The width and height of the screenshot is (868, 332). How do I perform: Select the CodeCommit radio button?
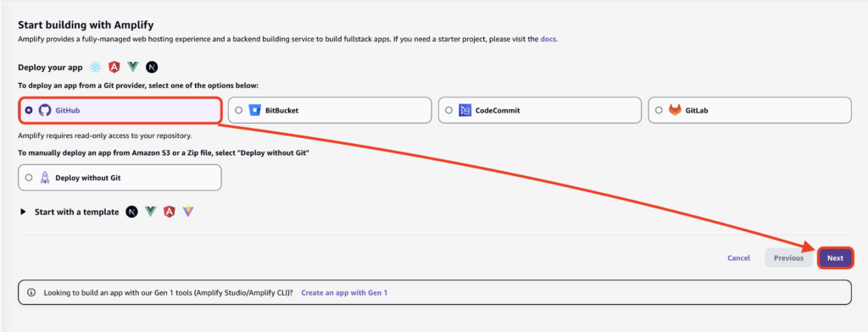click(448, 110)
